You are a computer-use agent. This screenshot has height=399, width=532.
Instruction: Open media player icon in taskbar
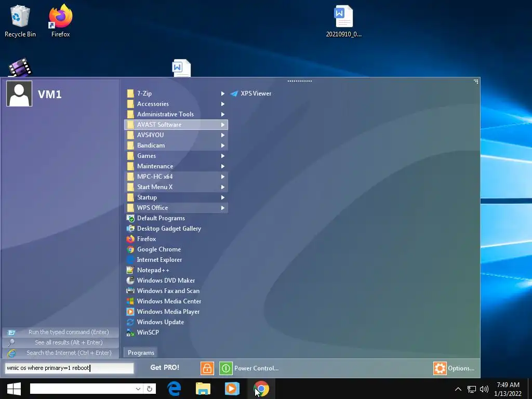[232, 389]
